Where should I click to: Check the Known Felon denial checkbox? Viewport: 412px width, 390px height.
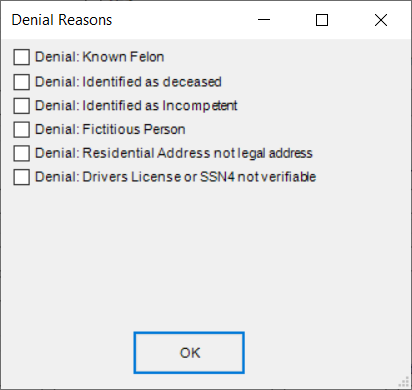pyautogui.click(x=21, y=57)
